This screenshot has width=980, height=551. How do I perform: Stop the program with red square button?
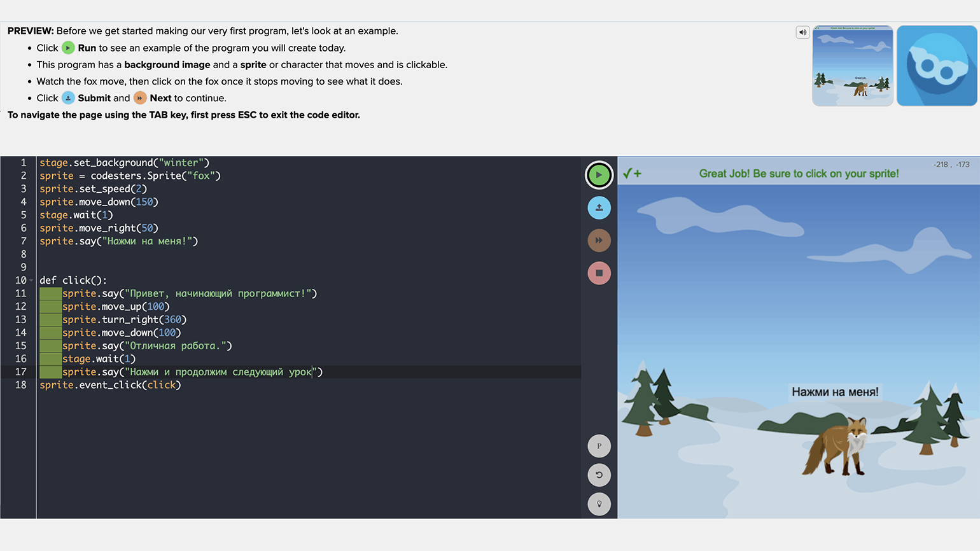tap(599, 273)
